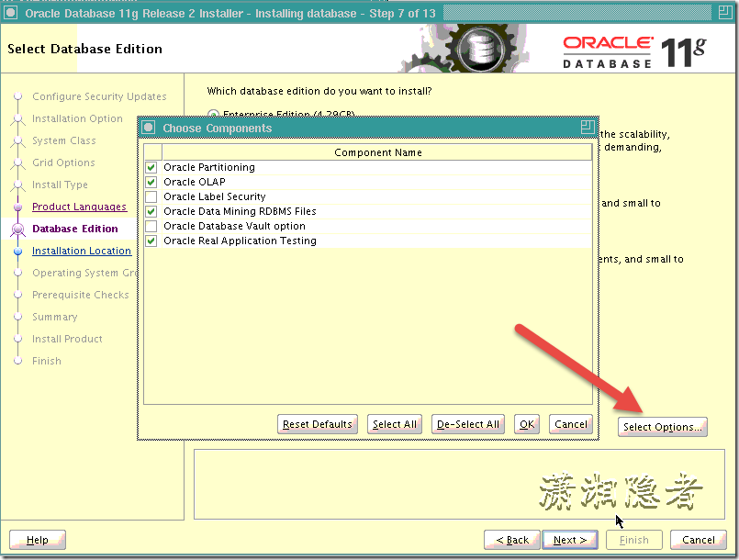This screenshot has width=739, height=560.
Task: Open the Installation Location step link
Action: (x=81, y=251)
